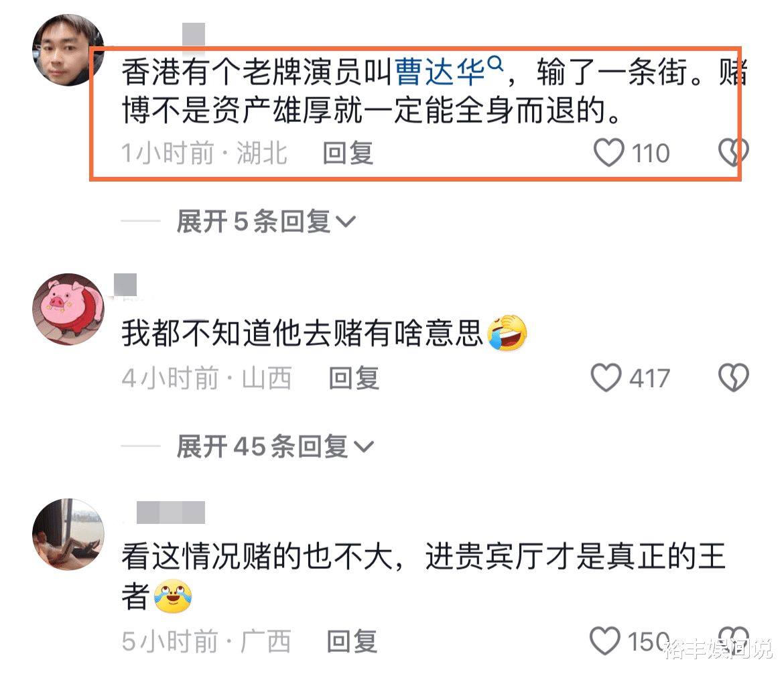Reply to the Guangxi comment
The width and height of the screenshot is (784, 674).
(352, 641)
